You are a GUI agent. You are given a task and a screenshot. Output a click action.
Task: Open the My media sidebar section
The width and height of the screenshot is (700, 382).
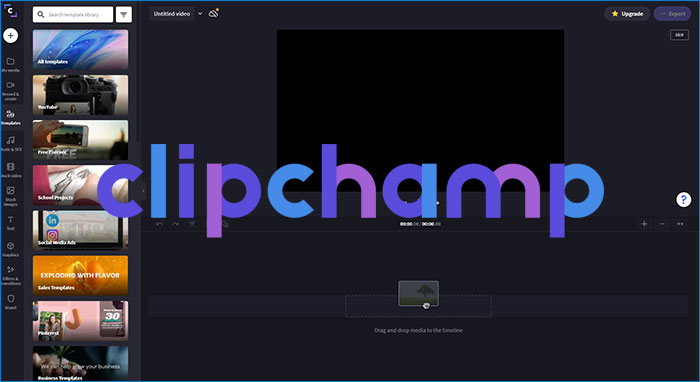point(10,64)
